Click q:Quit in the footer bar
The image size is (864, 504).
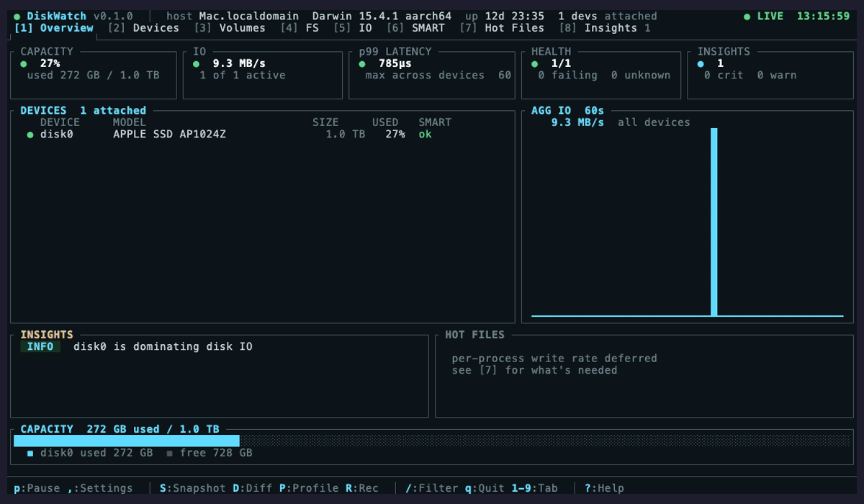(x=485, y=488)
